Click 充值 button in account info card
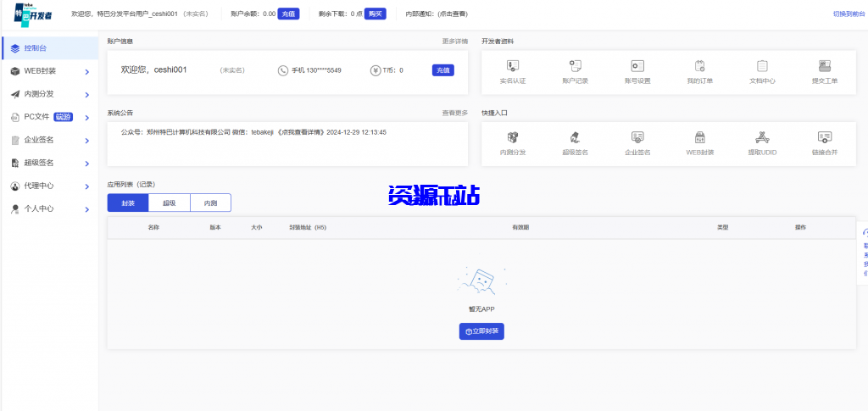 coord(442,70)
